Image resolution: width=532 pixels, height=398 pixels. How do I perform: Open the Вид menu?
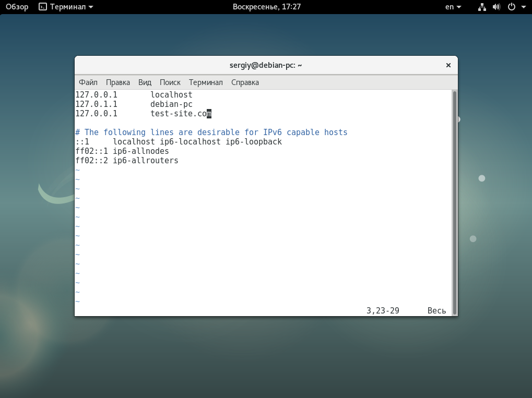(x=145, y=82)
